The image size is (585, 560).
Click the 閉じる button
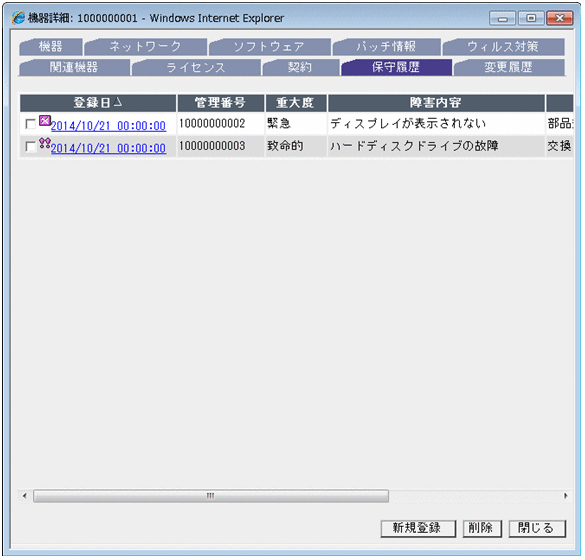tap(537, 528)
